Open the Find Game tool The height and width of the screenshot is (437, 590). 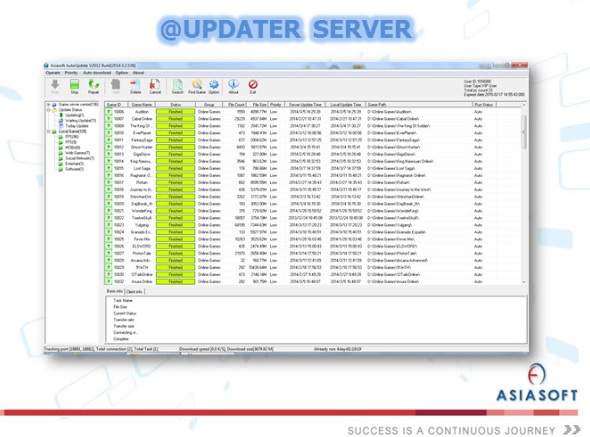coord(197,86)
